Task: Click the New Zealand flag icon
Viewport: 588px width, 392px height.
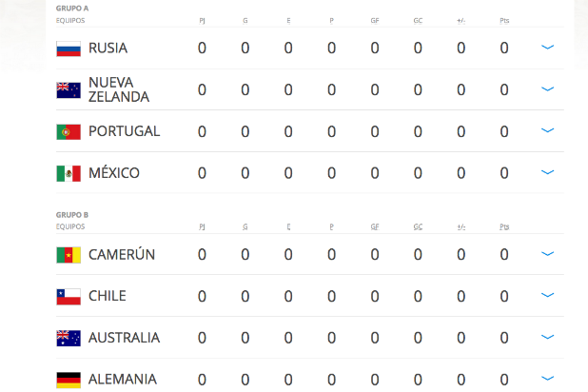Action: 69,89
